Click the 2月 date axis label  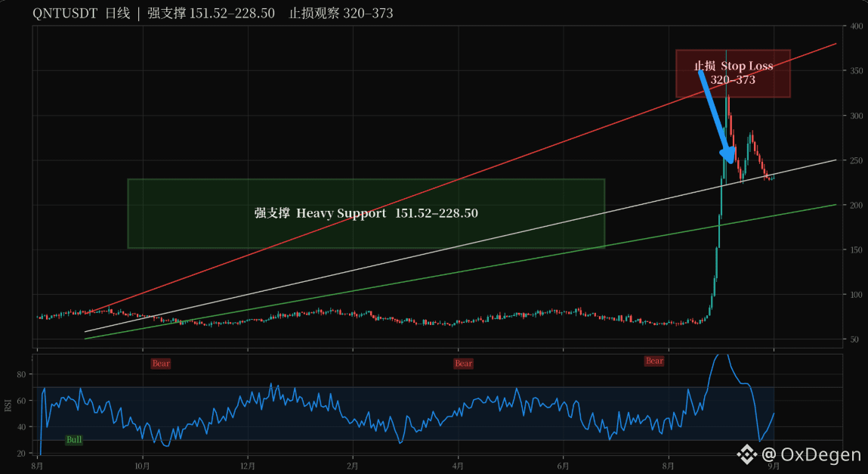point(354,466)
